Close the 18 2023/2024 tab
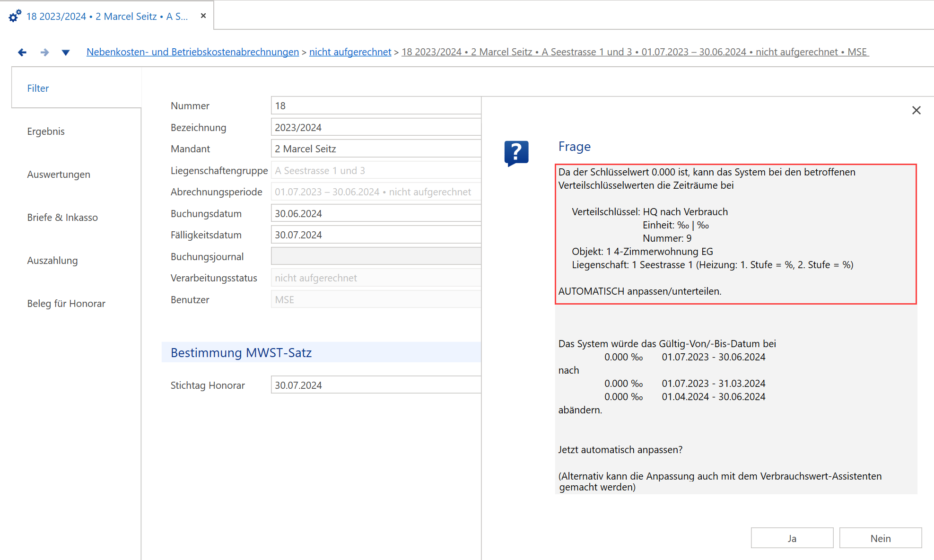Viewport: 934px width, 560px height. 203,16
